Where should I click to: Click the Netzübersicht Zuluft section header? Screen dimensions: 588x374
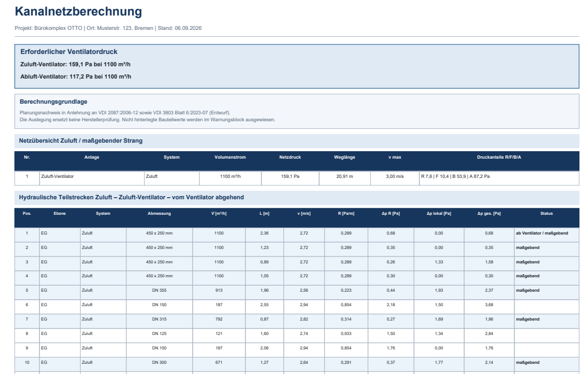click(x=297, y=141)
